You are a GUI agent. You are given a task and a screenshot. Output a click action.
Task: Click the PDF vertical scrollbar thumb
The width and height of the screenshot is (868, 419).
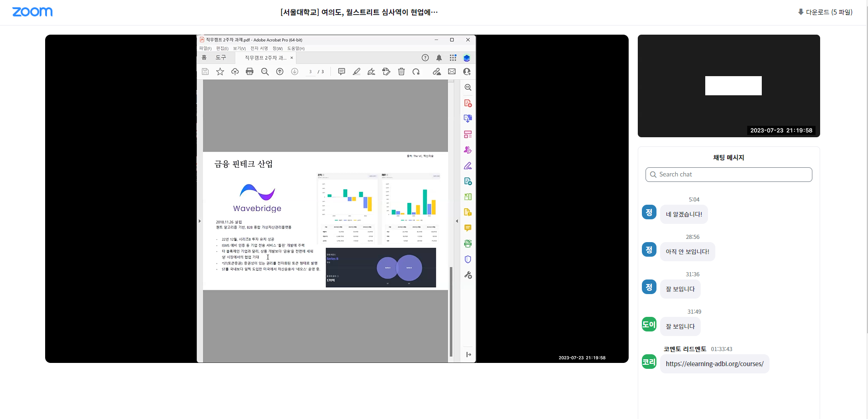pos(451,311)
